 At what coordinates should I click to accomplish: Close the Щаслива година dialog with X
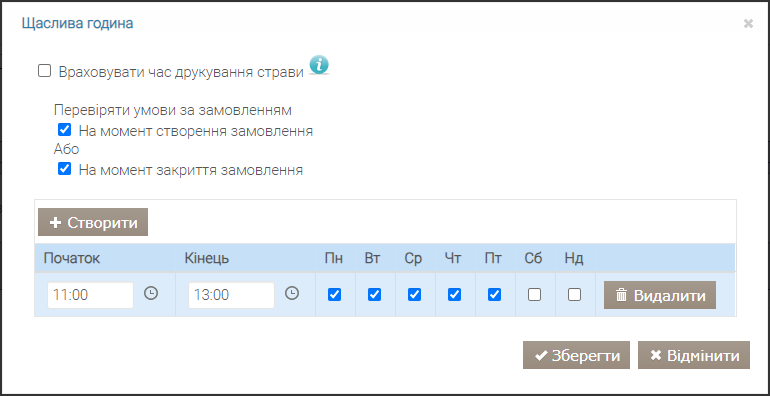click(748, 24)
